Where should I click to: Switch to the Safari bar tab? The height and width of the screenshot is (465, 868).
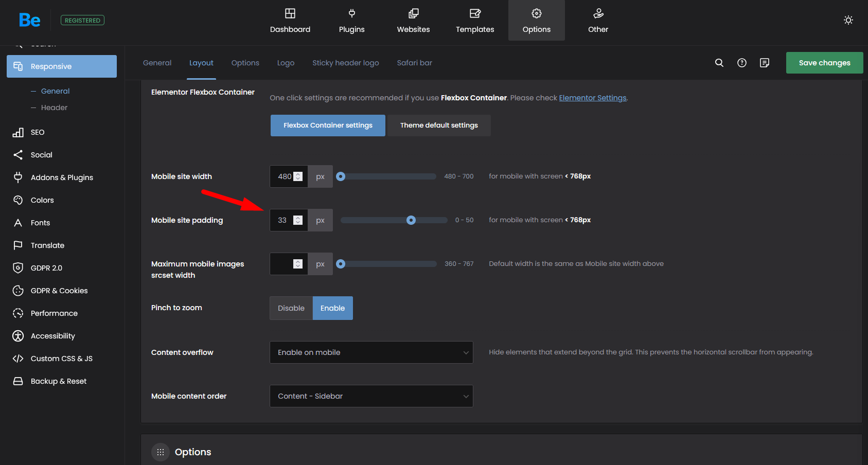point(415,63)
